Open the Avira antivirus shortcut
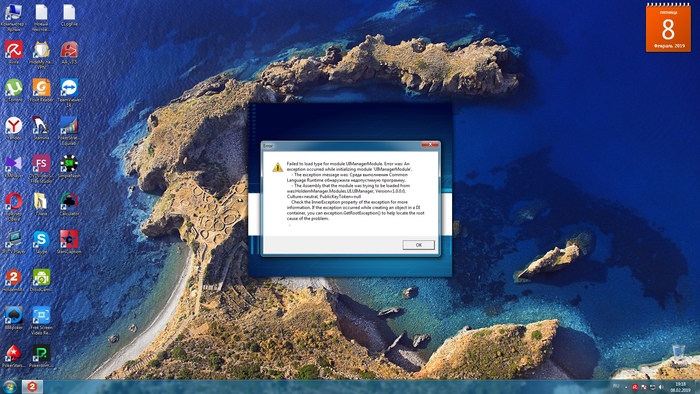The height and width of the screenshot is (394, 700). coord(13,53)
